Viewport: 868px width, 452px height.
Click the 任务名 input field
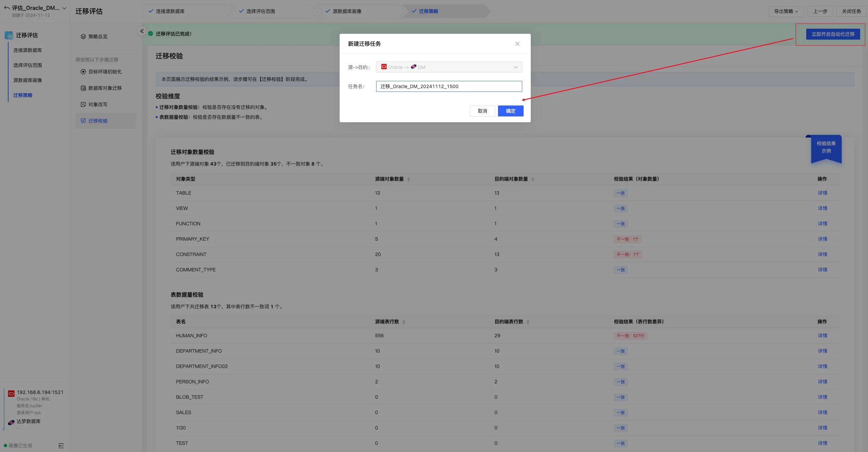[449, 86]
